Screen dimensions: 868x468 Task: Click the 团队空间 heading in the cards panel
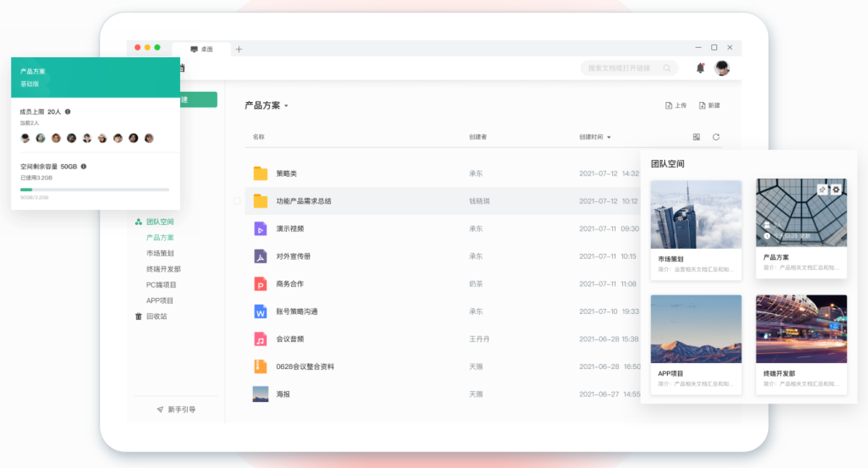click(x=667, y=164)
